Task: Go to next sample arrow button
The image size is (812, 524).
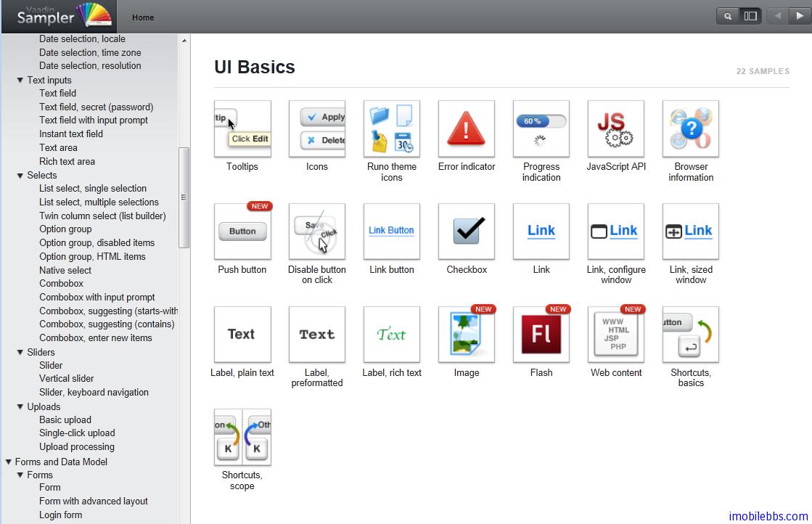Action: (800, 16)
